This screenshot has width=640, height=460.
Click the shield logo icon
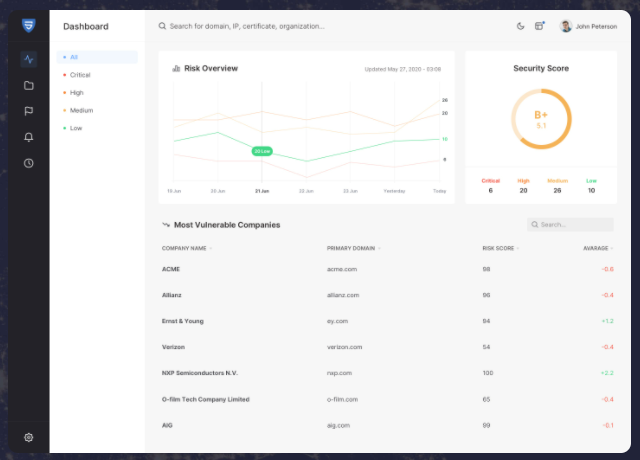(29, 25)
